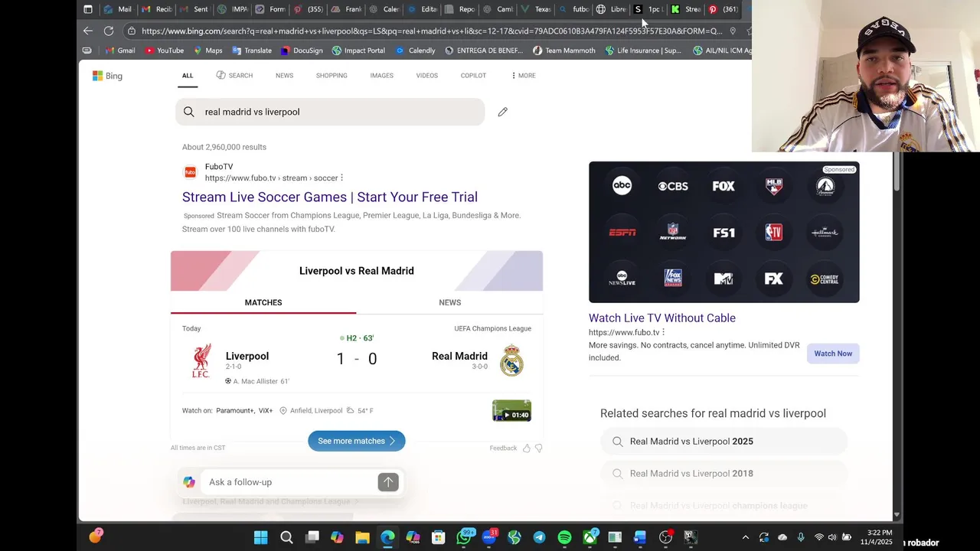Click the Bing logo
Viewport: 980px width, 551px height.
pyautogui.click(x=107, y=76)
